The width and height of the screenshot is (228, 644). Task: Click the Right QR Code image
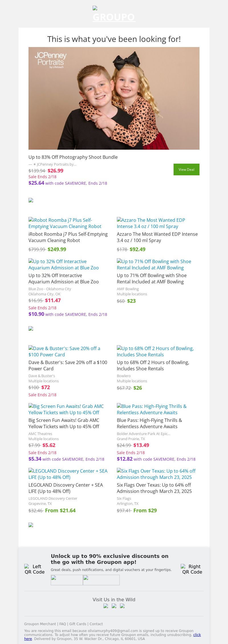tap(192, 569)
